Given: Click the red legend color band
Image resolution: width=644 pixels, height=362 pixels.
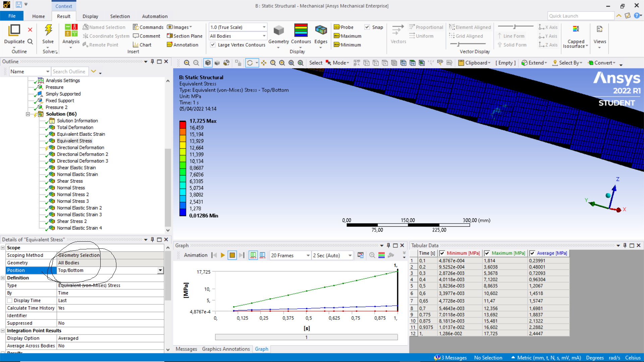Looking at the screenshot, I should pos(183,125).
